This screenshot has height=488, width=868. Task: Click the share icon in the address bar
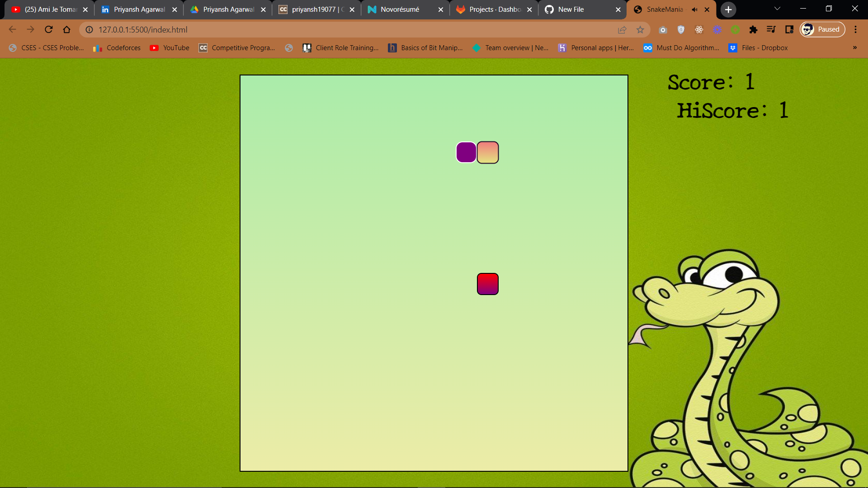622,29
